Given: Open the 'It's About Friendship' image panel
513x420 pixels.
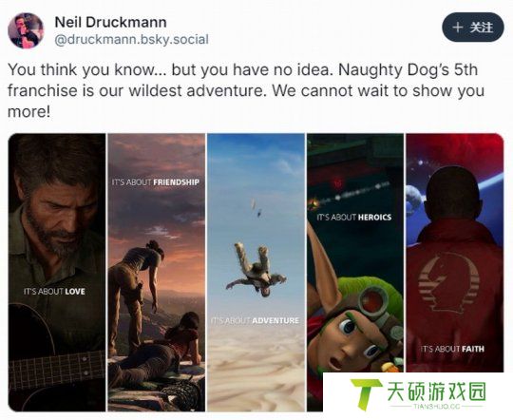Looking at the screenshot, I should pos(157,273).
